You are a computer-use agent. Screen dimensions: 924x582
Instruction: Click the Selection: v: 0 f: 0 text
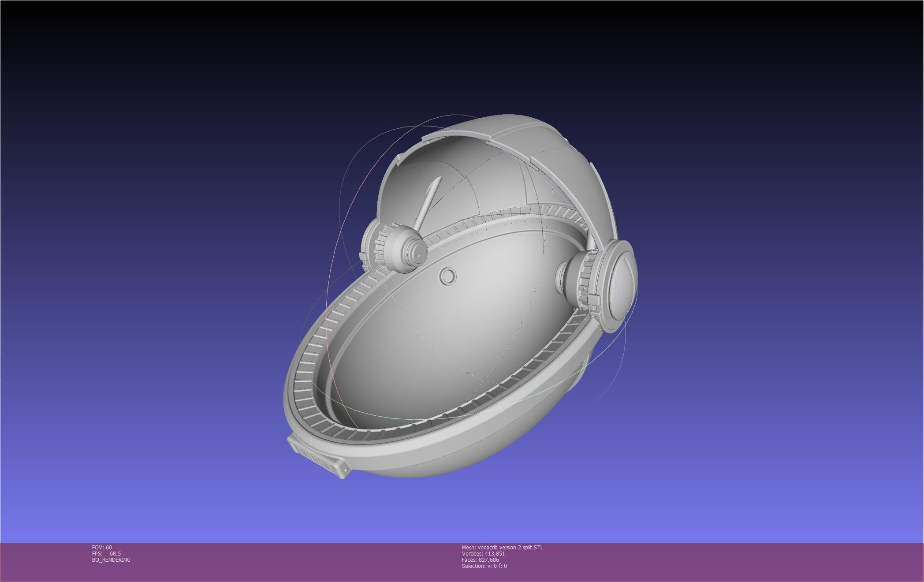[x=484, y=566]
